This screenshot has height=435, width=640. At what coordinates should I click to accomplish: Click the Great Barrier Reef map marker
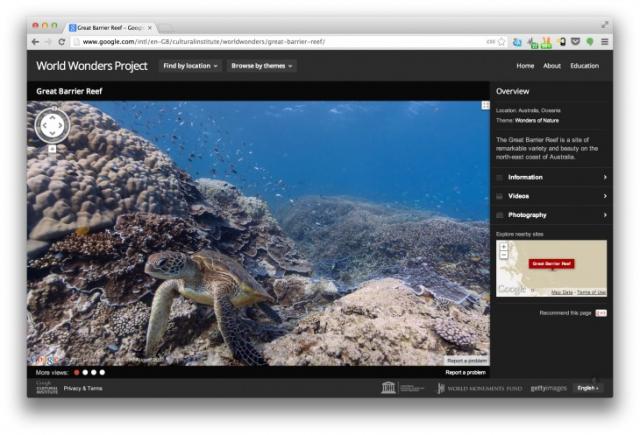click(551, 264)
